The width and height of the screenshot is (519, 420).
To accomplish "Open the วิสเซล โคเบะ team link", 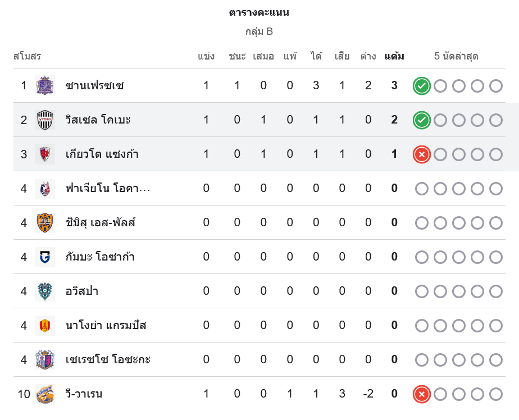I will 98,120.
